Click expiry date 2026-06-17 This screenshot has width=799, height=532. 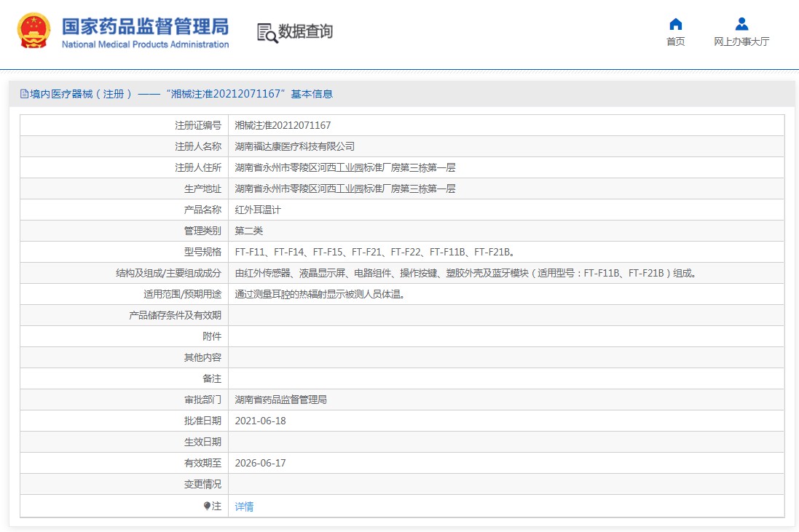coord(261,464)
